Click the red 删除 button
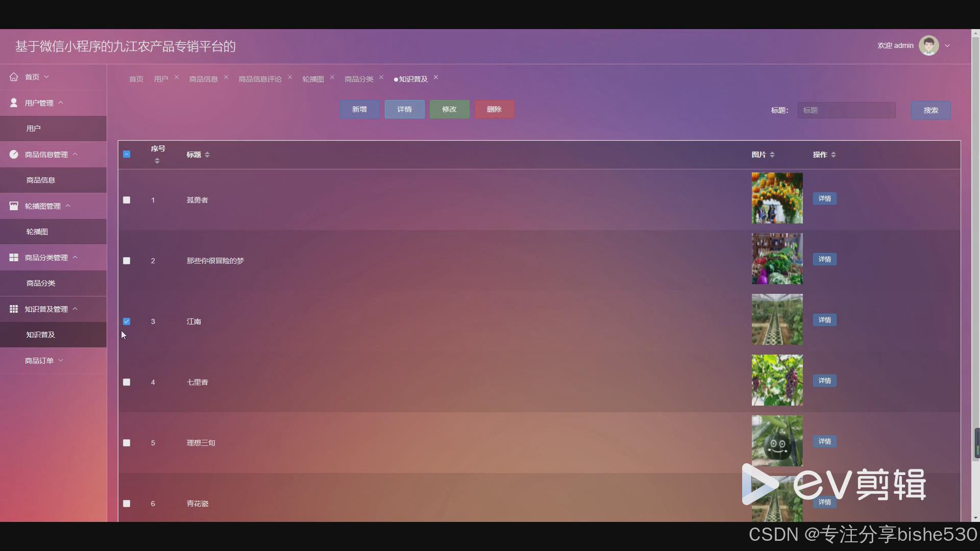Viewport: 980px width, 551px height. point(494,109)
